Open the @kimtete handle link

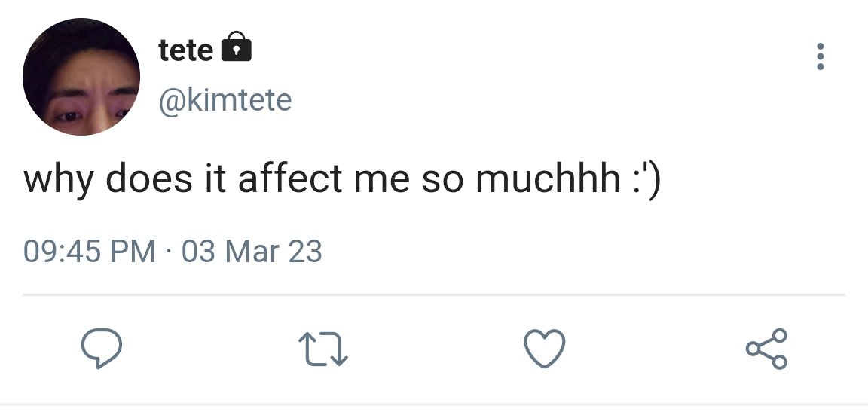pos(225,99)
